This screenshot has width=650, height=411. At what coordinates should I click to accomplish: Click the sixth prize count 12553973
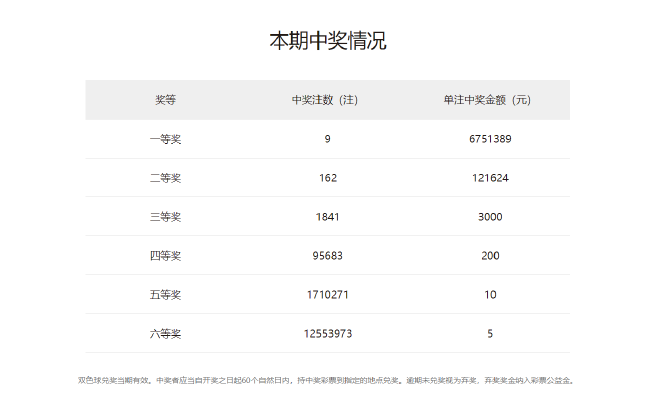point(327,334)
